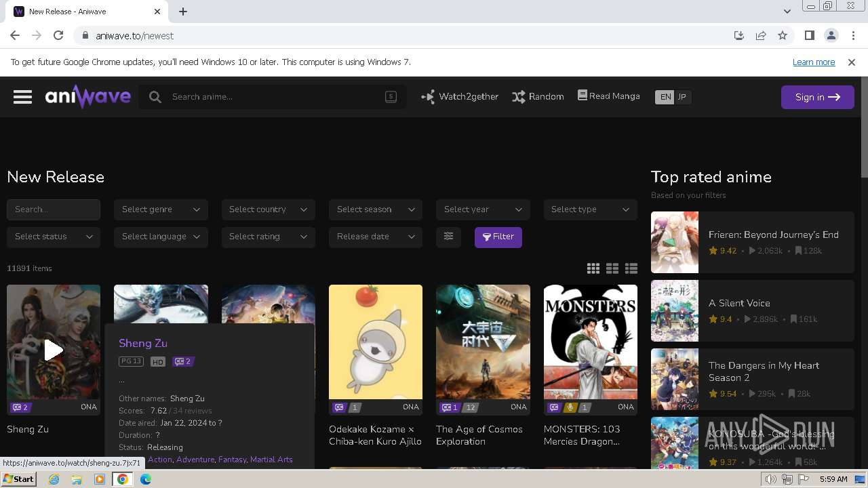
Task: Open Internet Explorer from taskbar
Action: (54, 479)
